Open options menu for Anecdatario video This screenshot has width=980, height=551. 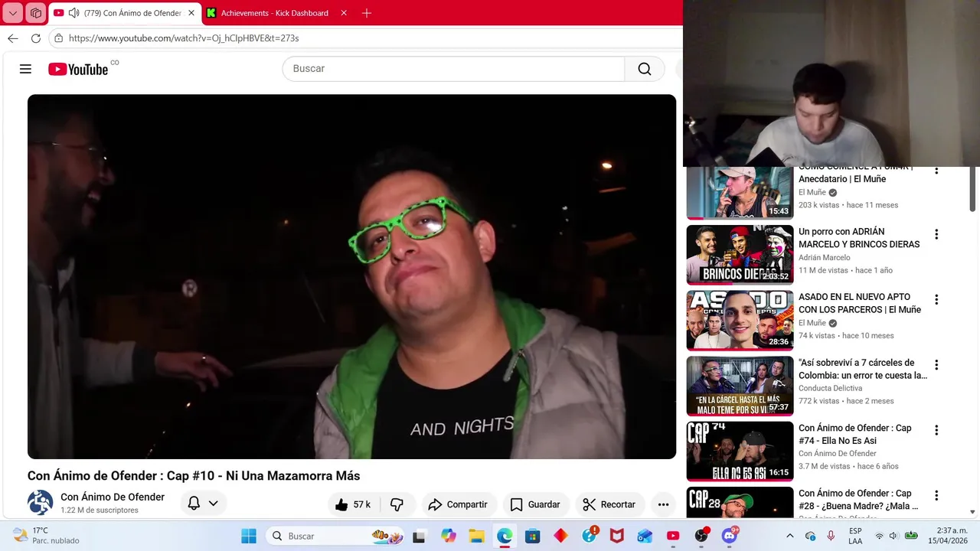(x=936, y=170)
